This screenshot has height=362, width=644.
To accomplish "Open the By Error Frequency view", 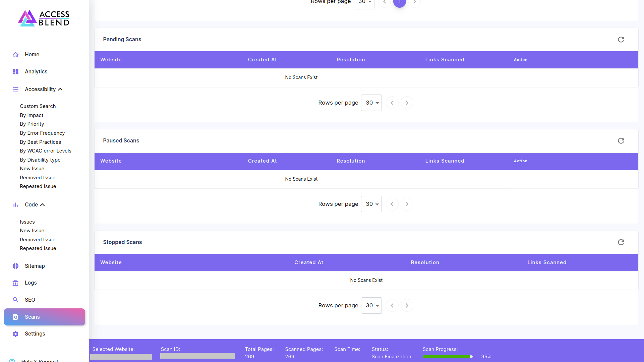I will coord(42,133).
